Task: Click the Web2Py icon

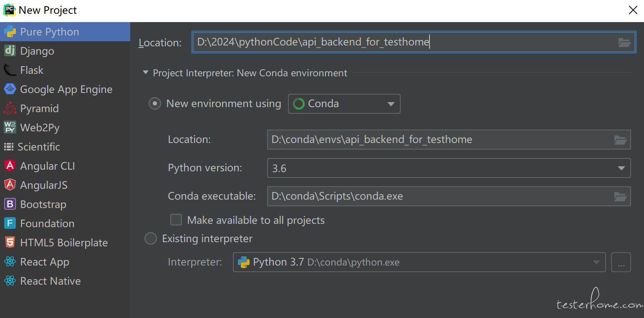Action: point(10,128)
